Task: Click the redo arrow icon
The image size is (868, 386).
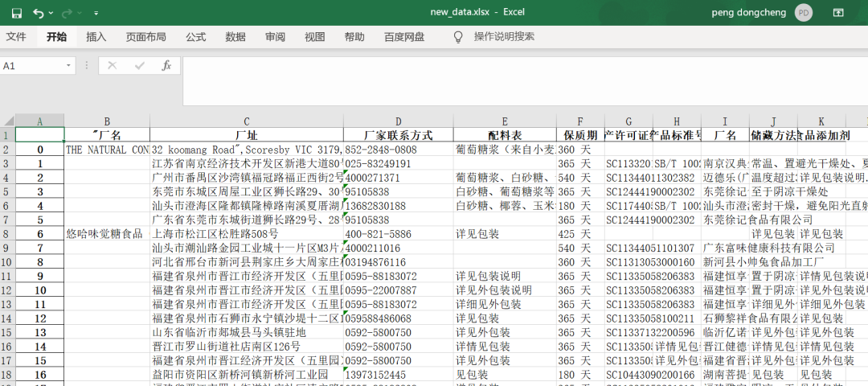Action: pyautogui.click(x=67, y=12)
